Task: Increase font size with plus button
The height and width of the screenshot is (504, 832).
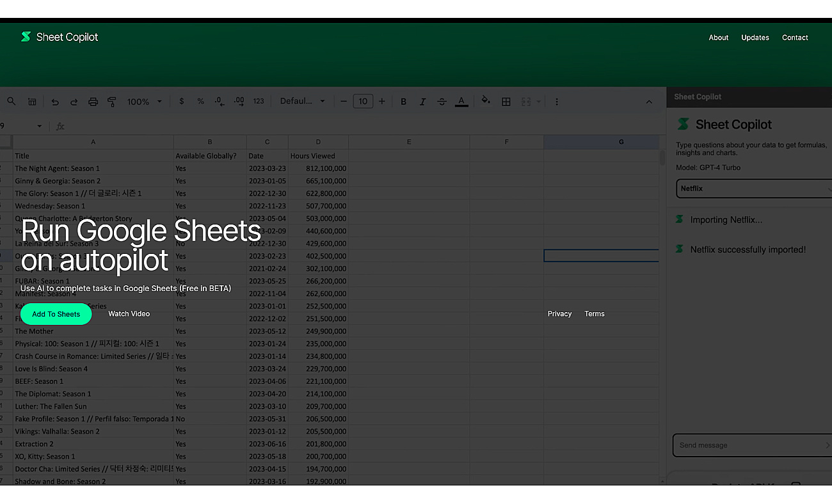Action: pos(382,101)
